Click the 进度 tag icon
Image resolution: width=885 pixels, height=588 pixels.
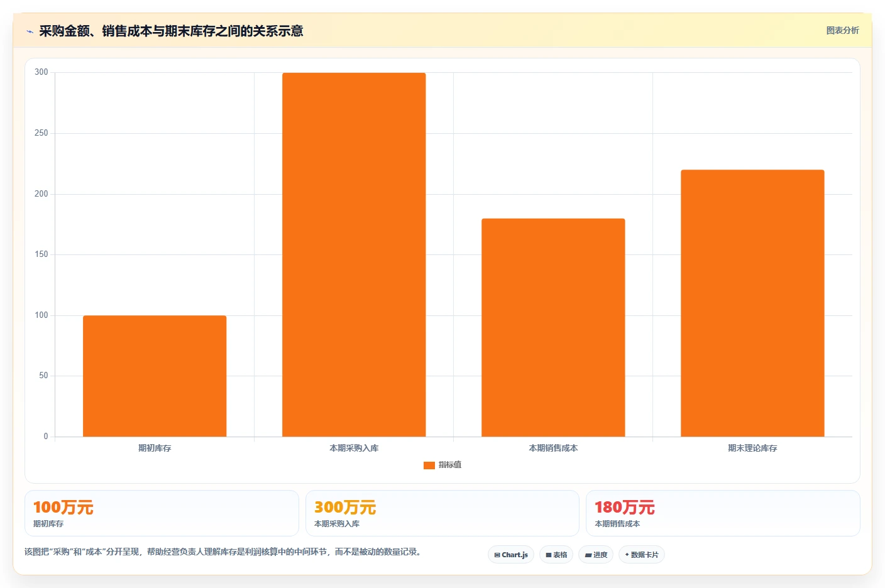[x=588, y=555]
